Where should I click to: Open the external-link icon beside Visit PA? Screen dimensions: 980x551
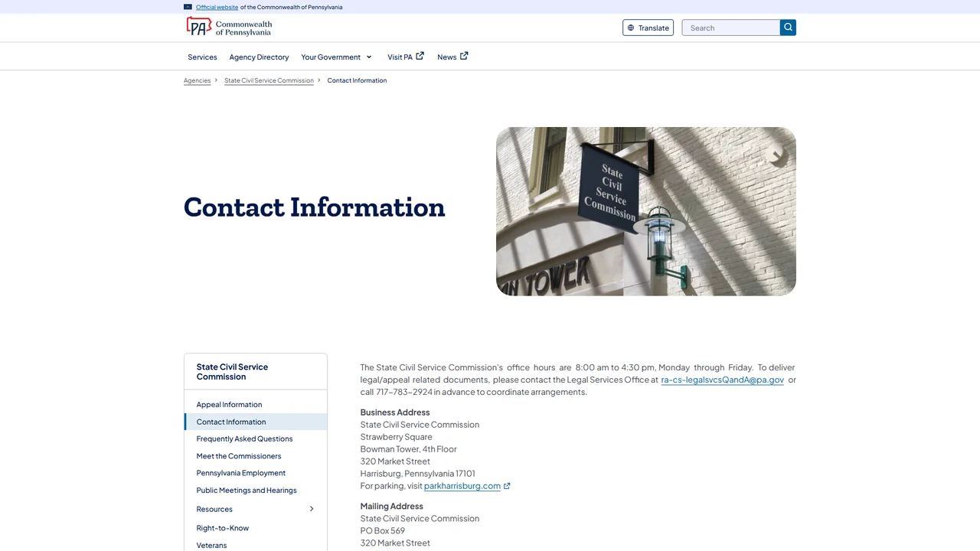[x=420, y=56]
